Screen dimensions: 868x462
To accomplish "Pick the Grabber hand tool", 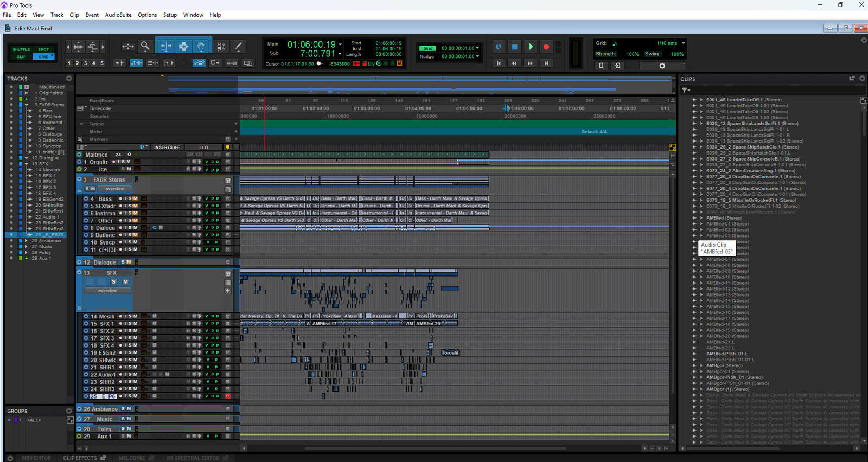I will 201,47.
